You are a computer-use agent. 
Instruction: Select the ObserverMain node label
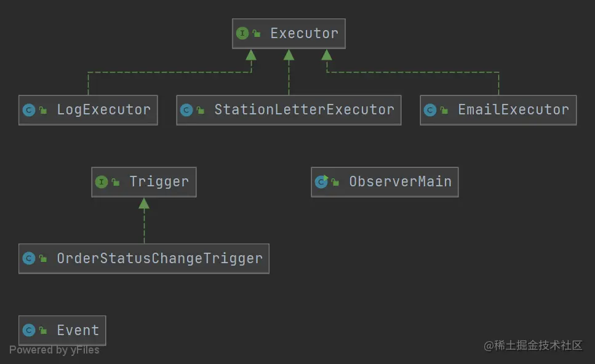pos(400,182)
